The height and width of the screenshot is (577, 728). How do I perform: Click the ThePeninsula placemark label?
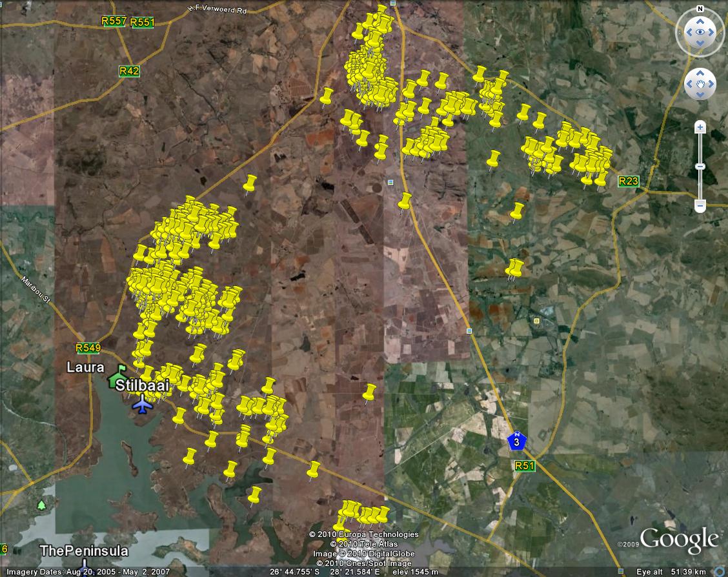84,552
